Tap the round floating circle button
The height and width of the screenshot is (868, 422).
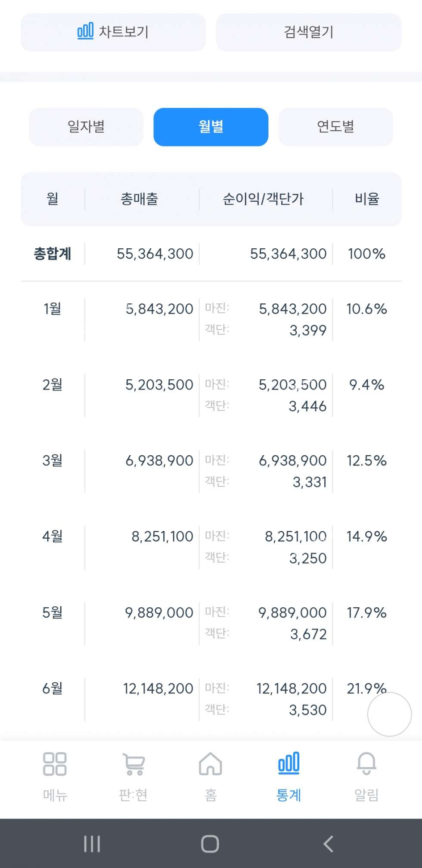pyautogui.click(x=389, y=714)
